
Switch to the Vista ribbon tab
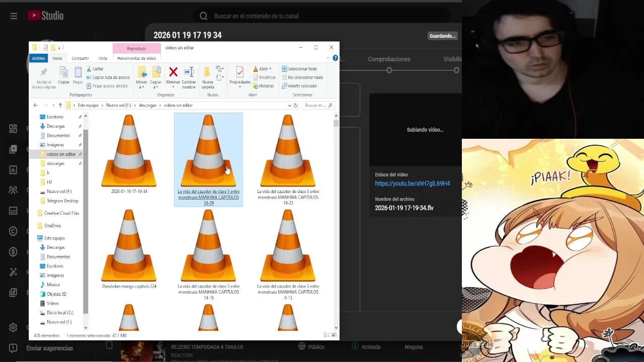tap(103, 58)
